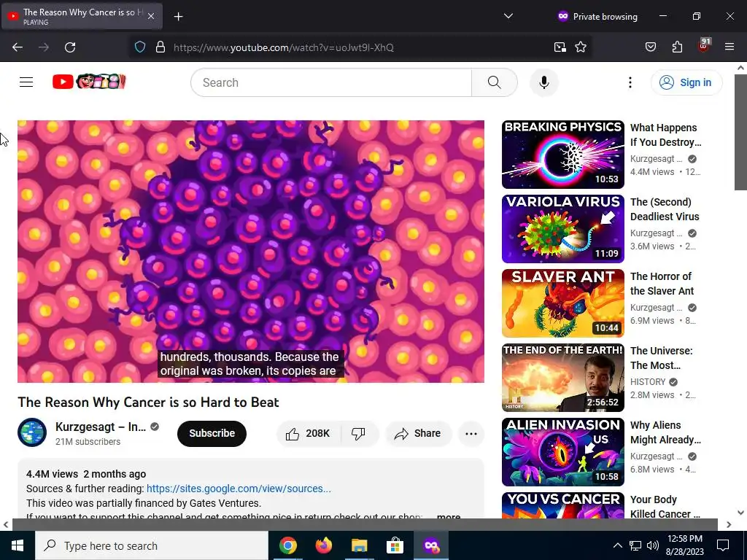This screenshot has width=747, height=560.
Task: Open more actions ellipsis under video
Action: click(471, 433)
